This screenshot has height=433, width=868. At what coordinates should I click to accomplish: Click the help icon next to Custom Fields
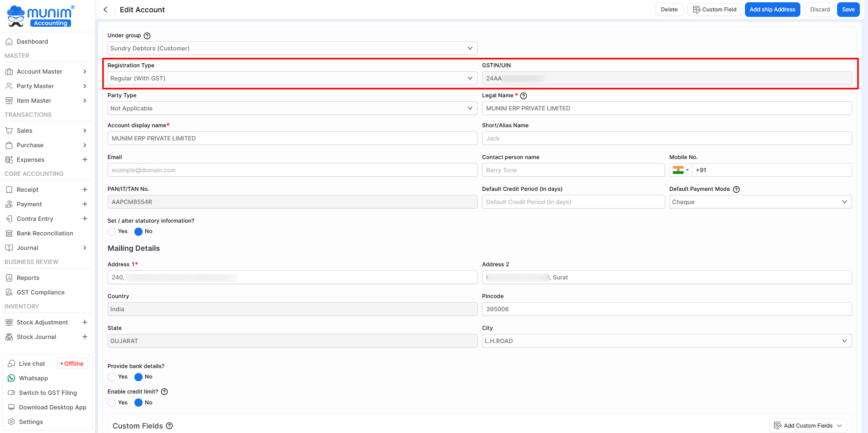coord(169,426)
